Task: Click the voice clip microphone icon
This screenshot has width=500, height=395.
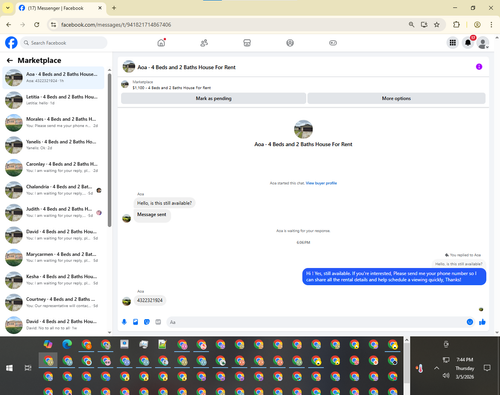Action: [124, 322]
